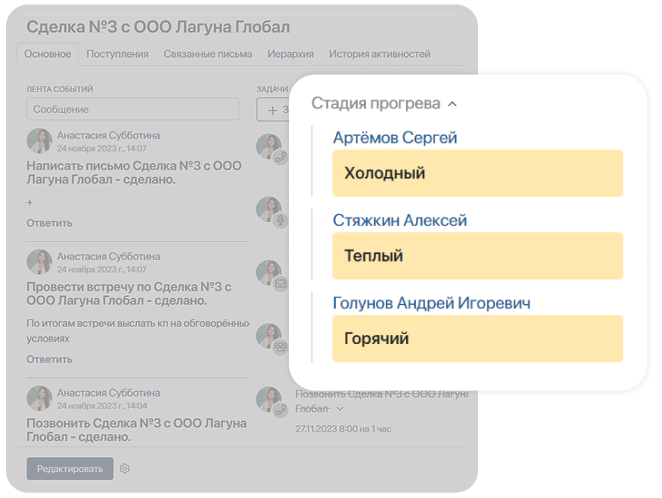Open the Голунов Андрей Игоревич link
The height and width of the screenshot is (498, 662).
(431, 303)
